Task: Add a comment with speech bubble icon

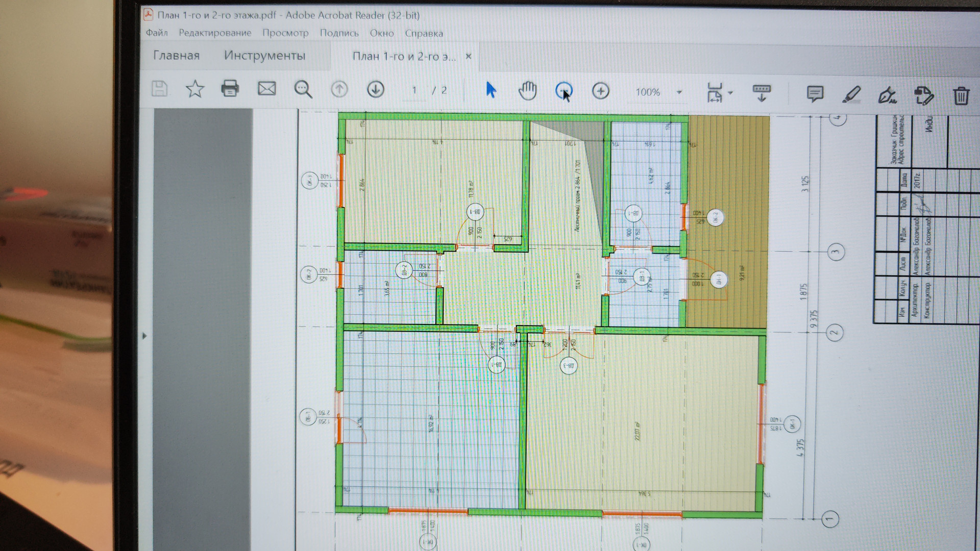Action: 815,94
